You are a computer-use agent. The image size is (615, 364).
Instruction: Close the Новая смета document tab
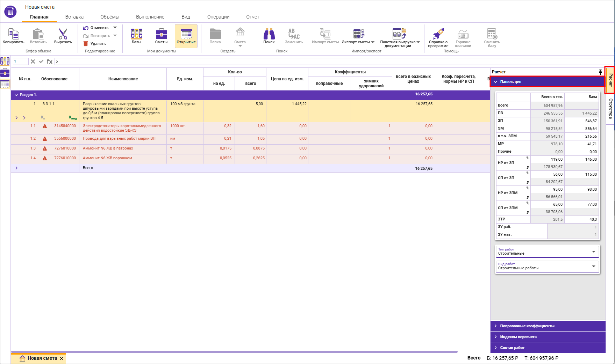pyautogui.click(x=62, y=358)
